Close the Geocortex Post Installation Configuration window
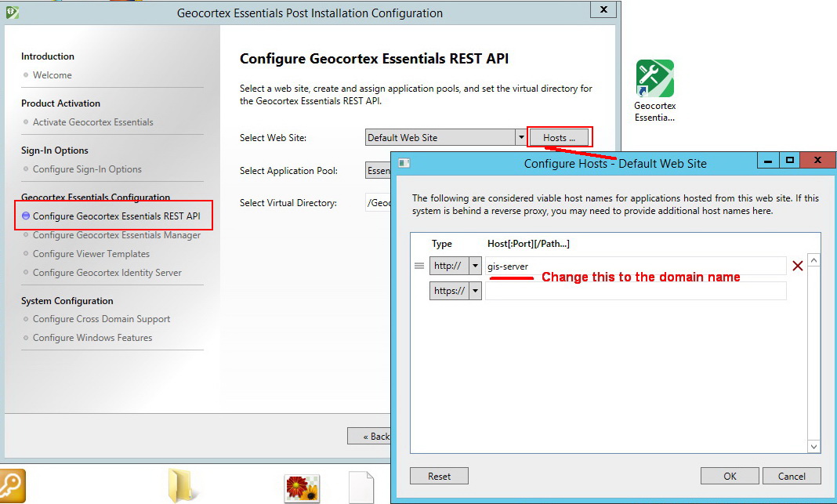The image size is (837, 504). pos(603,9)
